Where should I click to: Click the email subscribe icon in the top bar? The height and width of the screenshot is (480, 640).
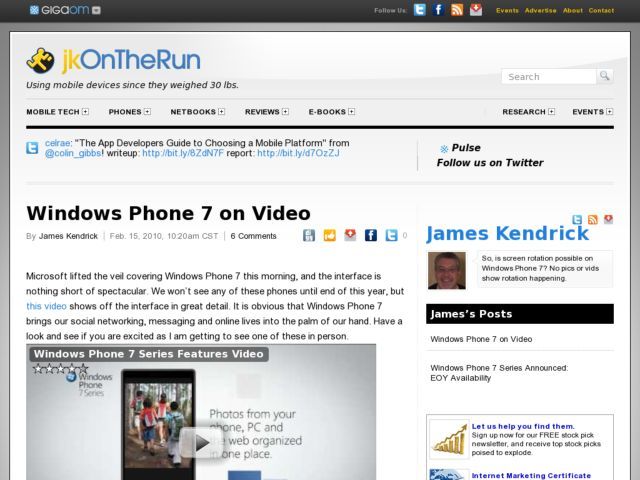click(476, 10)
